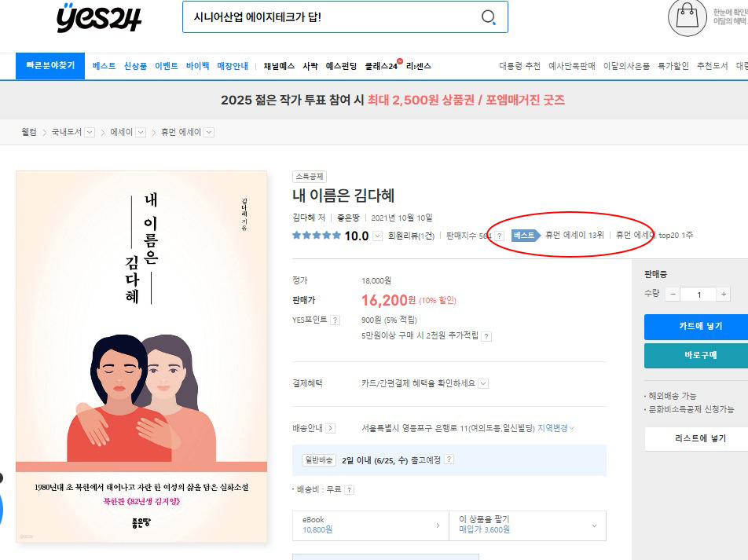Click the 16,200원 sale price
Viewport: 748px width, 560px height.
(388, 300)
